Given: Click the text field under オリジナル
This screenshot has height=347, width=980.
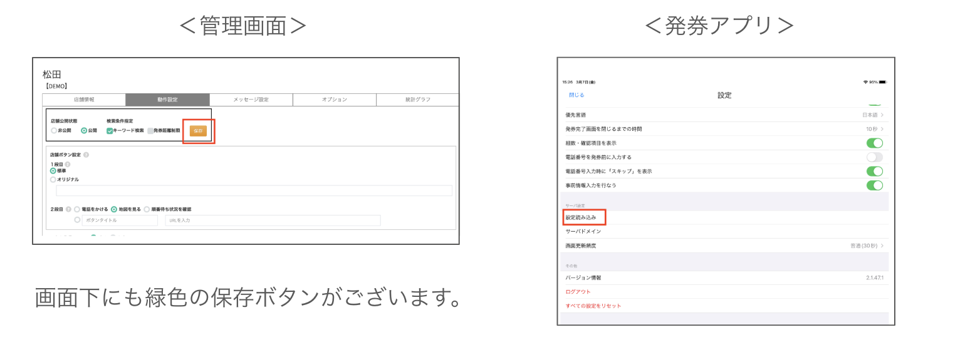Looking at the screenshot, I should pyautogui.click(x=254, y=190).
